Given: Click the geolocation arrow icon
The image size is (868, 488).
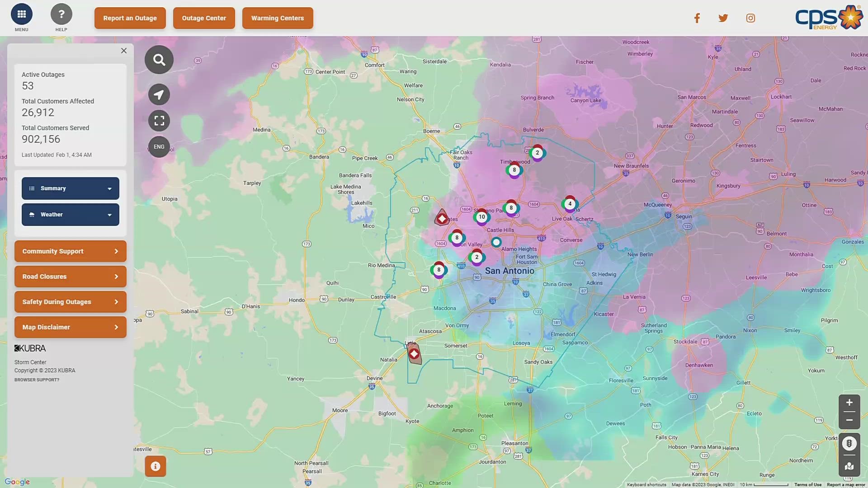Looking at the screenshot, I should tap(159, 94).
